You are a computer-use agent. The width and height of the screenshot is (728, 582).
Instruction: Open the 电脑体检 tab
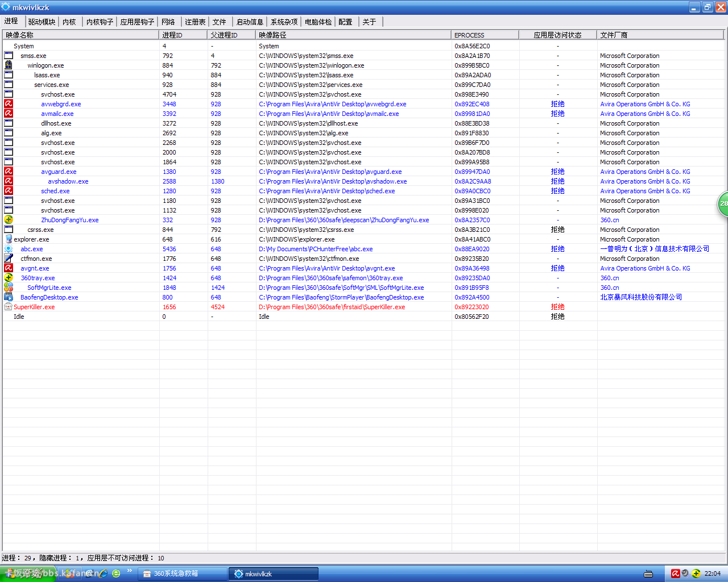318,22
